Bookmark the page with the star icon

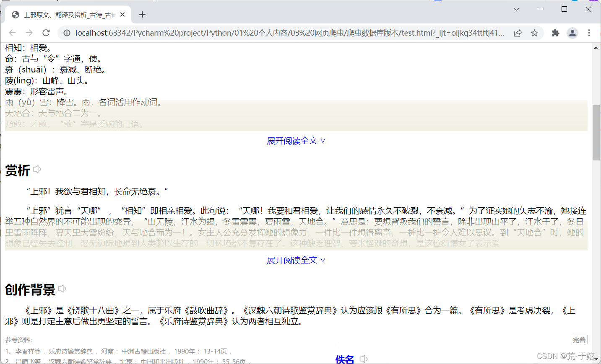[535, 33]
